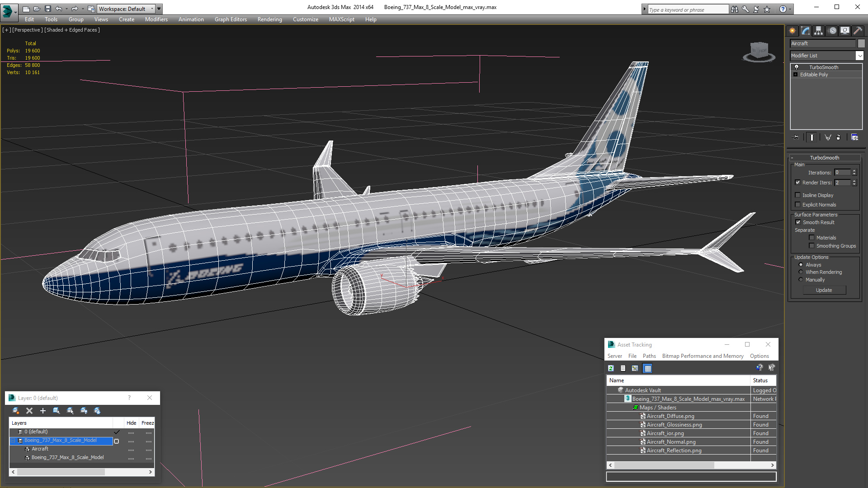The image size is (868, 488).
Task: Click the Save File disk icon
Action: click(47, 9)
